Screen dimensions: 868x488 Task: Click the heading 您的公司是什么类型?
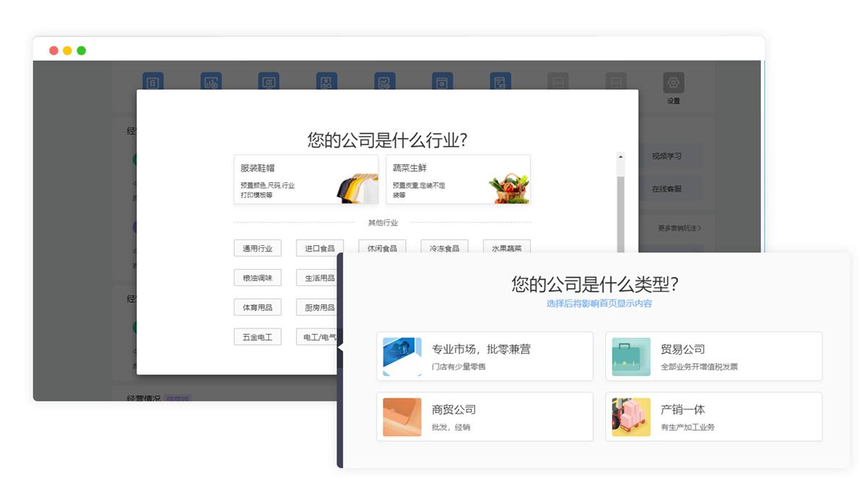pyautogui.click(x=595, y=283)
